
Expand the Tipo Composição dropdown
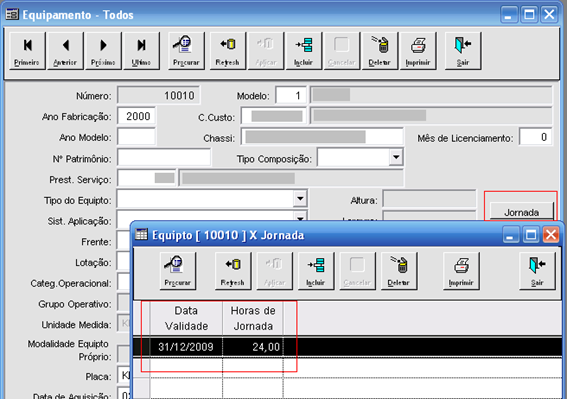(x=396, y=157)
